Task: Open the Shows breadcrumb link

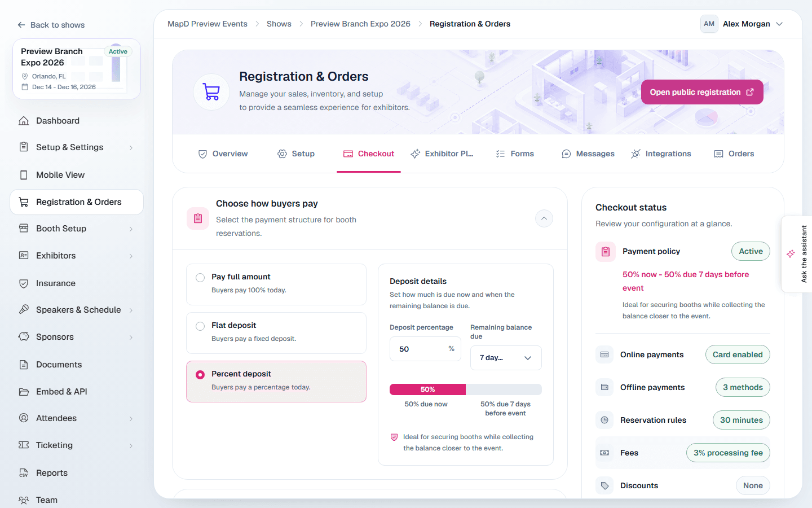Action: (x=279, y=24)
